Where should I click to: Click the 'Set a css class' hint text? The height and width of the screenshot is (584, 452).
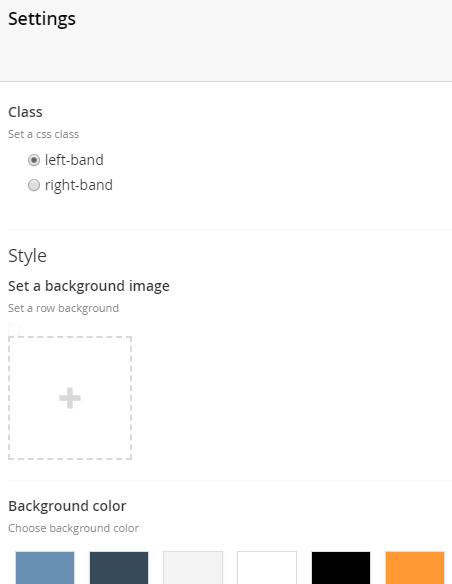(44, 134)
